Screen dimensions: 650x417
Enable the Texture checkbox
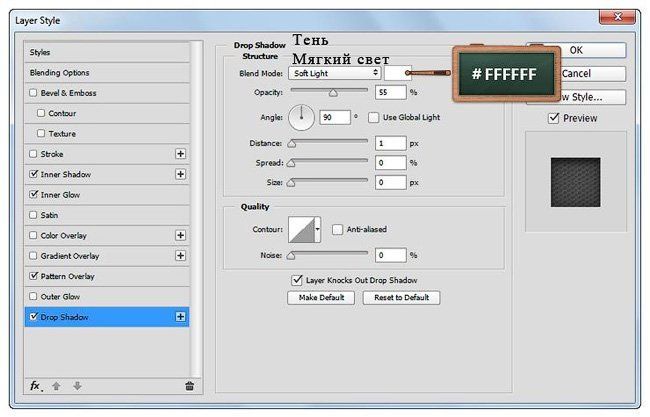point(41,133)
